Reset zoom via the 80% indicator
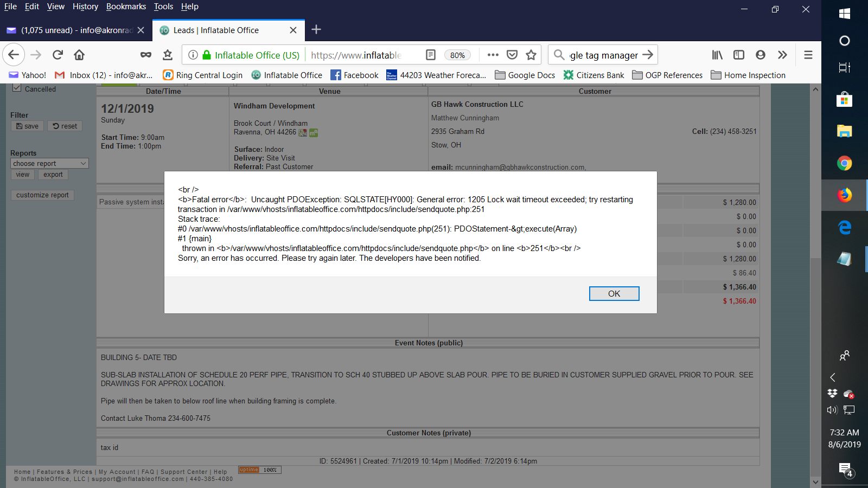The image size is (868, 488). pyautogui.click(x=457, y=55)
